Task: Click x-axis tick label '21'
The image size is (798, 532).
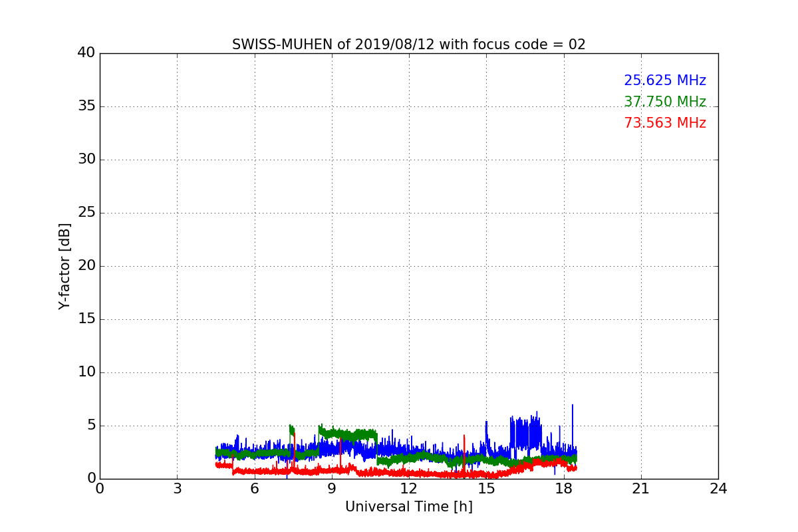Action: point(640,488)
